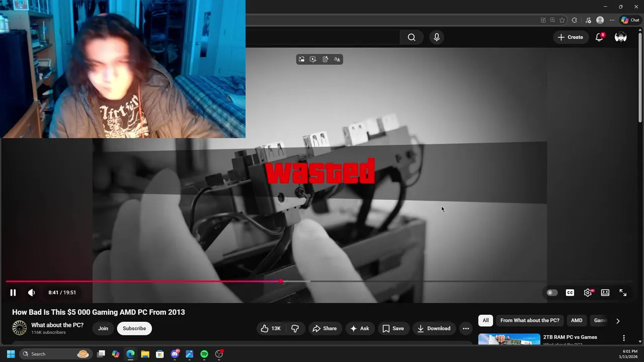Image resolution: width=644 pixels, height=362 pixels.
Task: Open Task View on taskbar
Action: point(101,354)
